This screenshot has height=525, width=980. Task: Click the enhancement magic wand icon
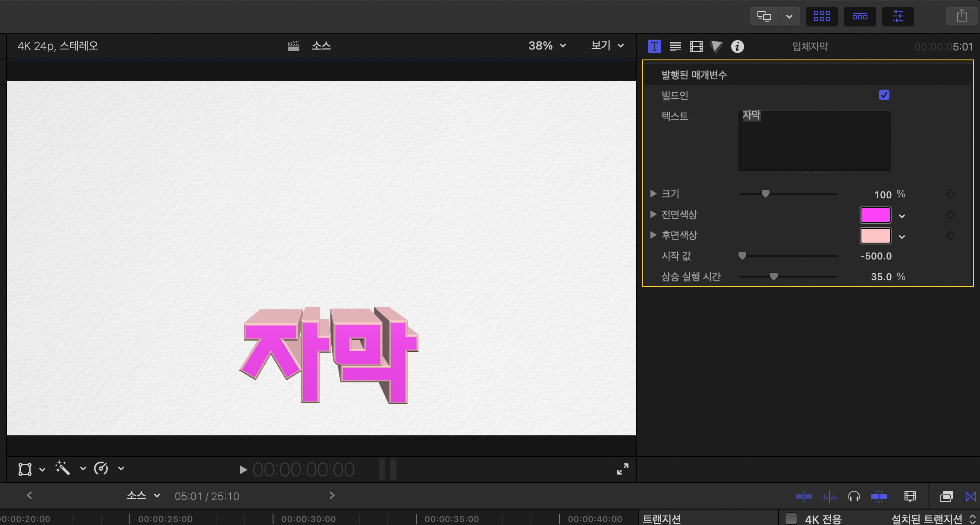coord(63,468)
